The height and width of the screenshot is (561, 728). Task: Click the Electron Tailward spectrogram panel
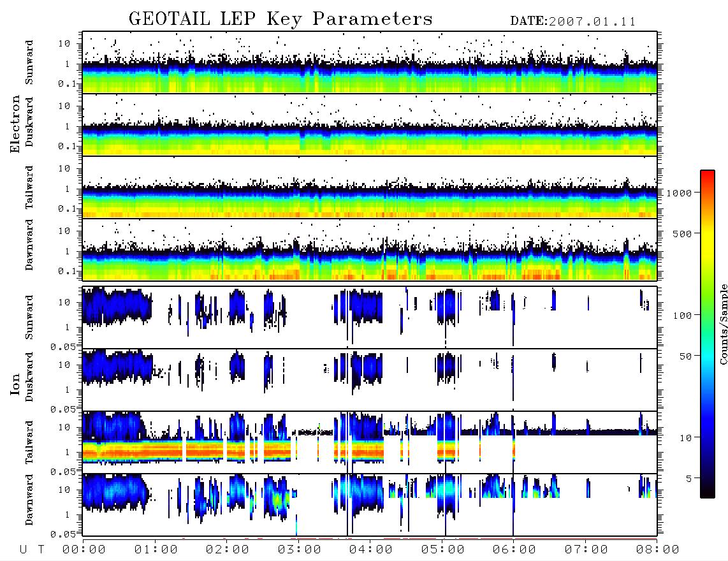[370, 187]
